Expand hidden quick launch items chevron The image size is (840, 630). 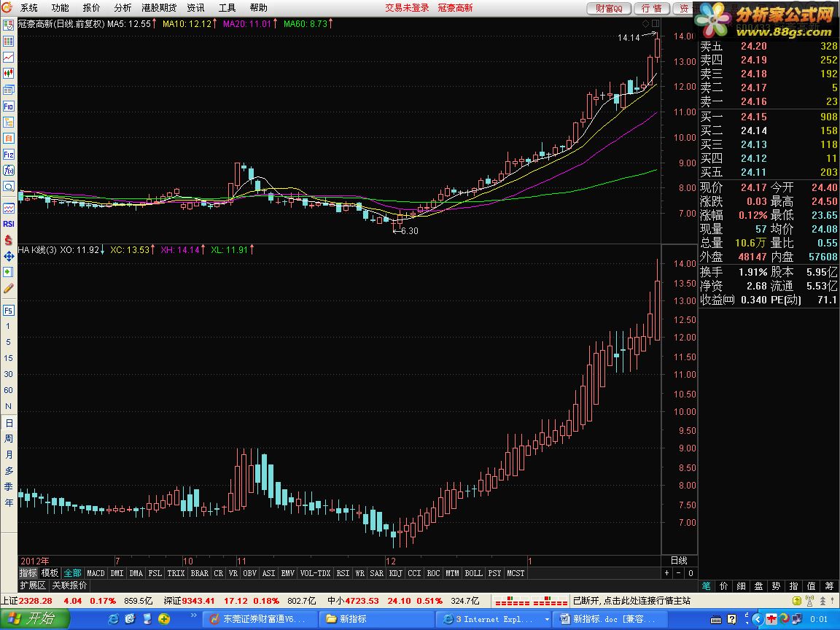tap(194, 616)
